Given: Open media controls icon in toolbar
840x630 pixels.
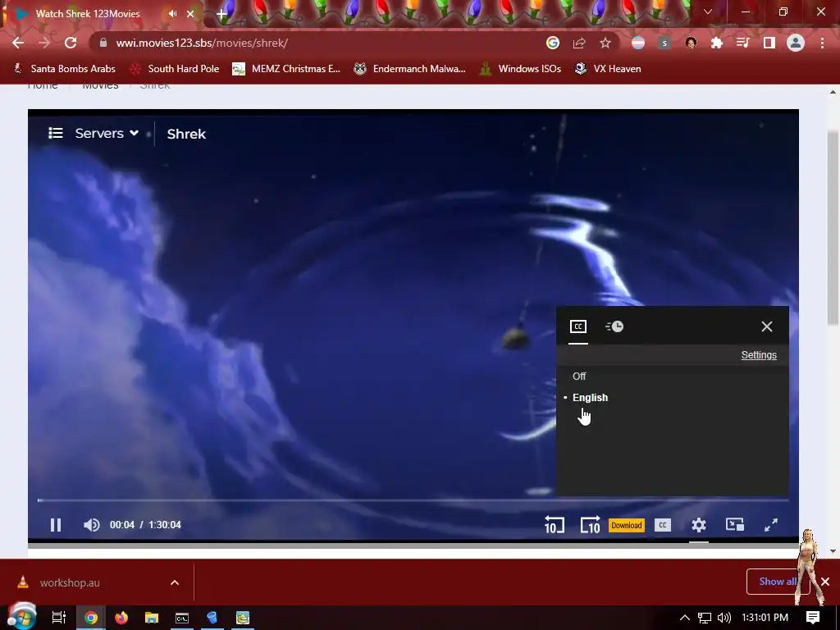Looking at the screenshot, I should coord(743,43).
